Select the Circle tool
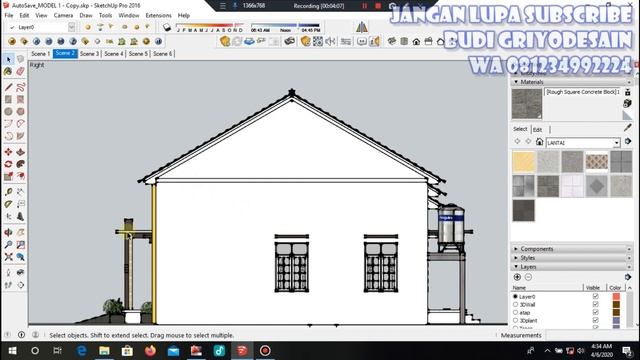Viewport: 640px width, 360px height. [x=9, y=111]
